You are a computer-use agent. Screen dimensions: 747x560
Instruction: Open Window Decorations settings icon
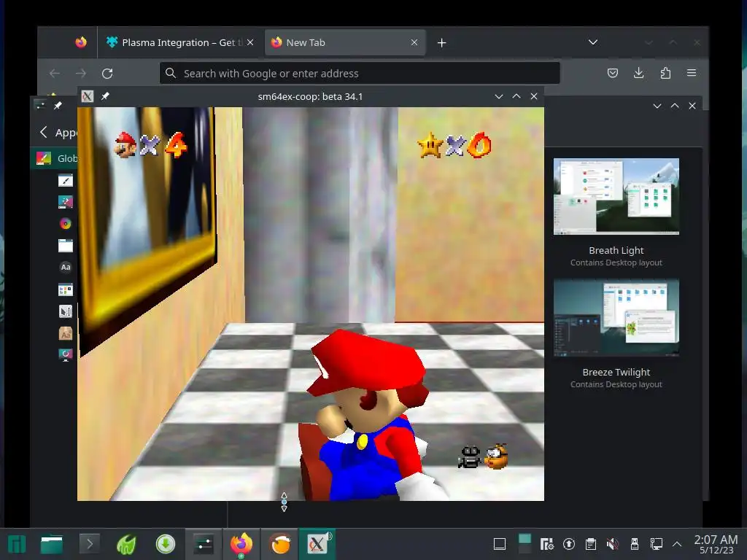point(65,245)
